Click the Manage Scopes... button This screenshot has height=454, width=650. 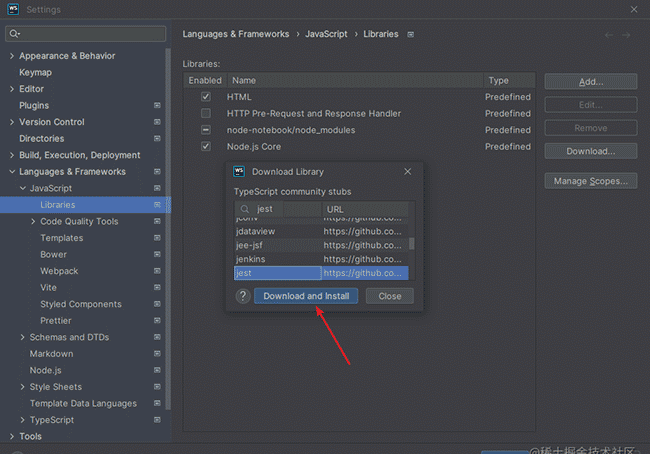pos(591,181)
